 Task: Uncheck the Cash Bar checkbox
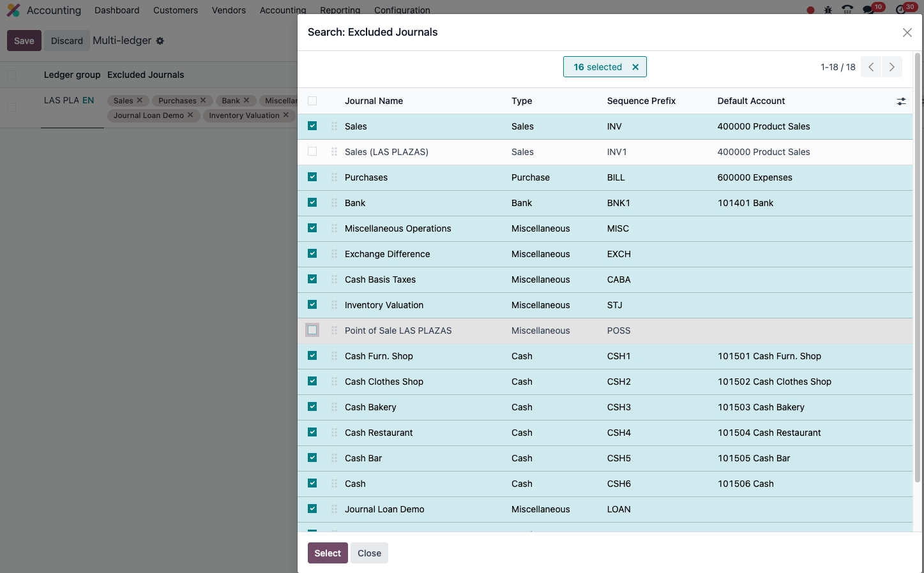coord(312,458)
